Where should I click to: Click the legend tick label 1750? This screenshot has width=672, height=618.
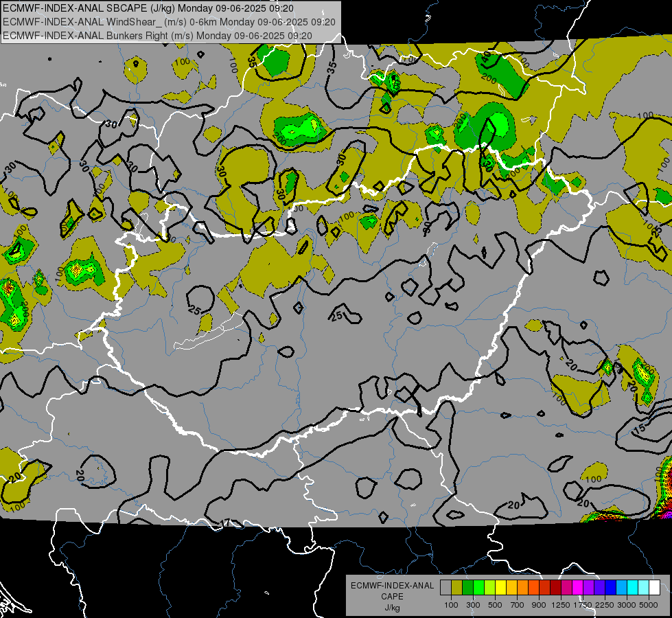pos(583,605)
